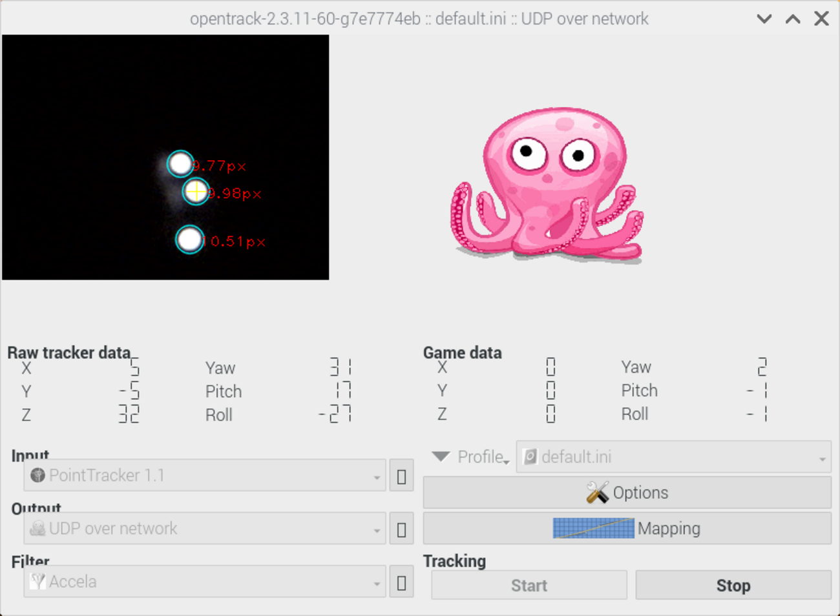Screen dimensions: 840x616
Task: Open the Accela filter dropdown
Action: 205,582
